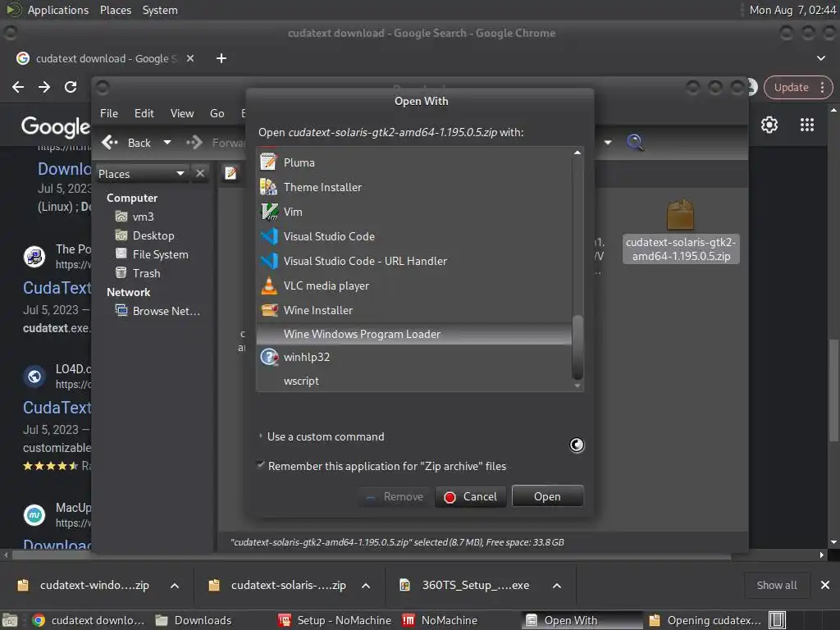Open the System menu in top panel

pyautogui.click(x=160, y=10)
